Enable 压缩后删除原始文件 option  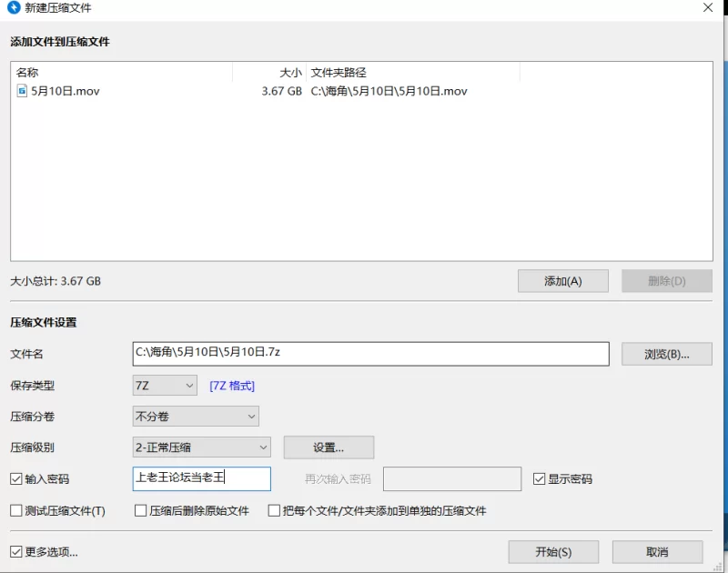(x=141, y=511)
